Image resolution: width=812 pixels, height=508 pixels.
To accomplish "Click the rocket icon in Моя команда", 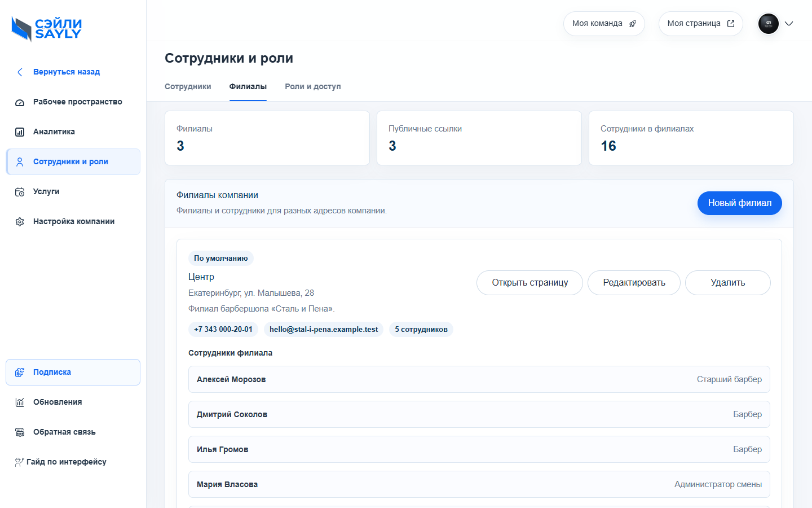I will 633,24.
